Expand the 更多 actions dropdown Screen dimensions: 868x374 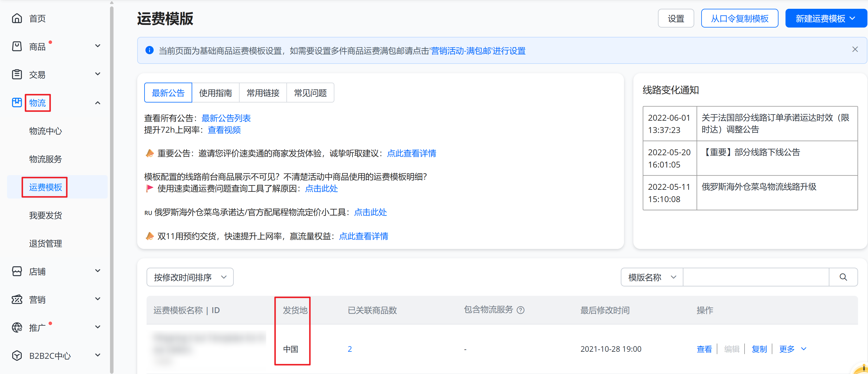[x=792, y=349]
